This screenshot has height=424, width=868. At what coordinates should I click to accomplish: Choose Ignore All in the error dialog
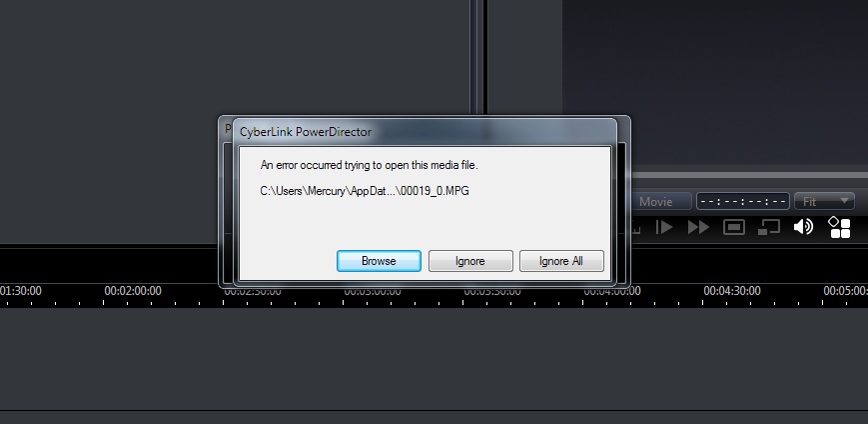[x=561, y=261]
